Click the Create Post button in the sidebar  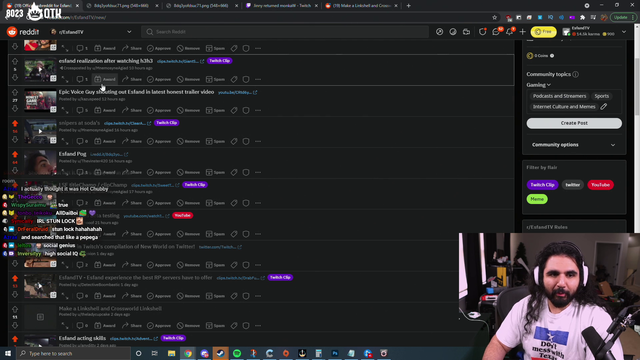pyautogui.click(x=574, y=123)
